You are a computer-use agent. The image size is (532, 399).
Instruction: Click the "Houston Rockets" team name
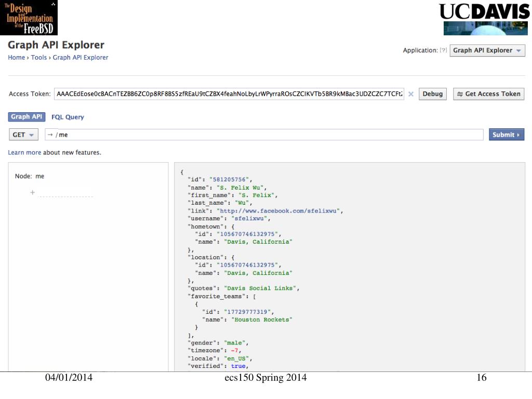(x=262, y=320)
